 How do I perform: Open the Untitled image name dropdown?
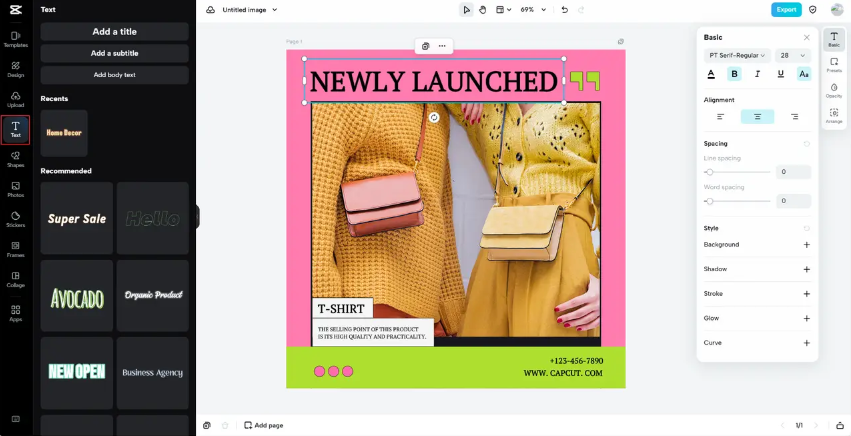click(x=250, y=10)
